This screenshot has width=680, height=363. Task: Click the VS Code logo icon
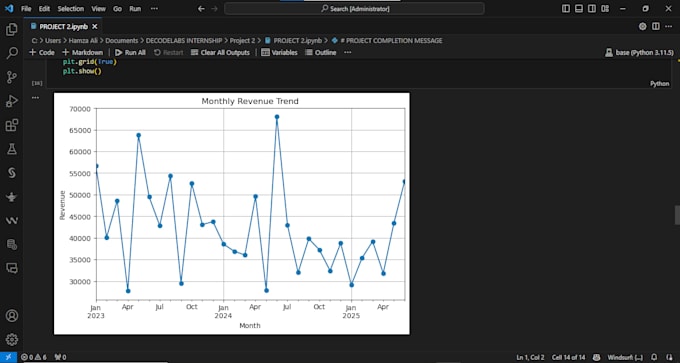pos(9,8)
